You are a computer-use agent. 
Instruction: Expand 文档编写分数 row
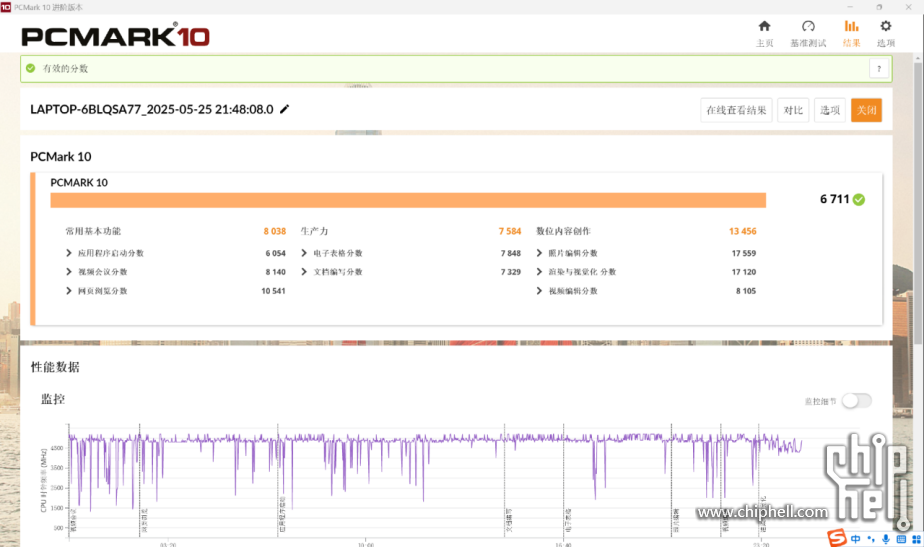point(304,272)
